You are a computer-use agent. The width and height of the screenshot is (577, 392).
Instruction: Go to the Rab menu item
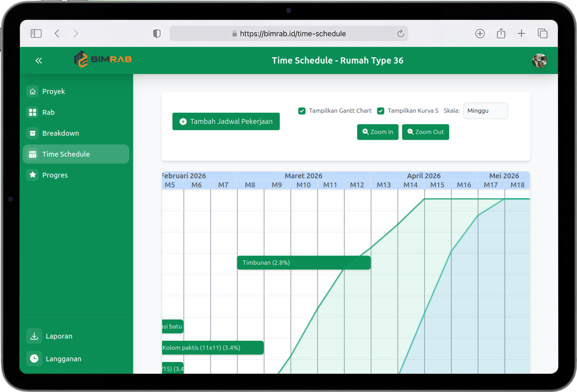point(76,112)
